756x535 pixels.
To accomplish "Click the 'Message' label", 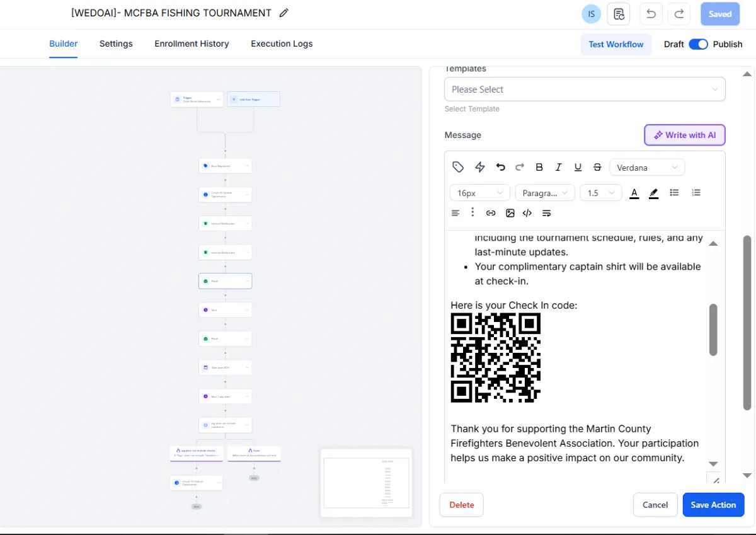I will pyautogui.click(x=462, y=135).
